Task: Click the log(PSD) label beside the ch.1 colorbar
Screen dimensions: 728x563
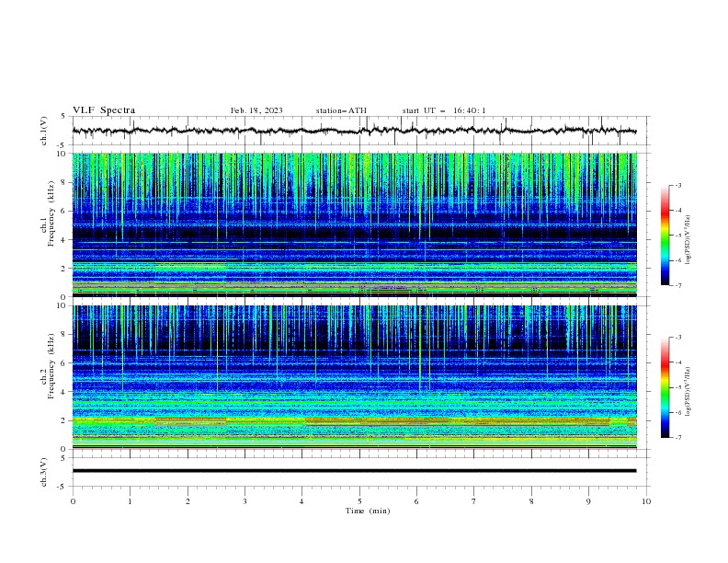Action: [688, 240]
